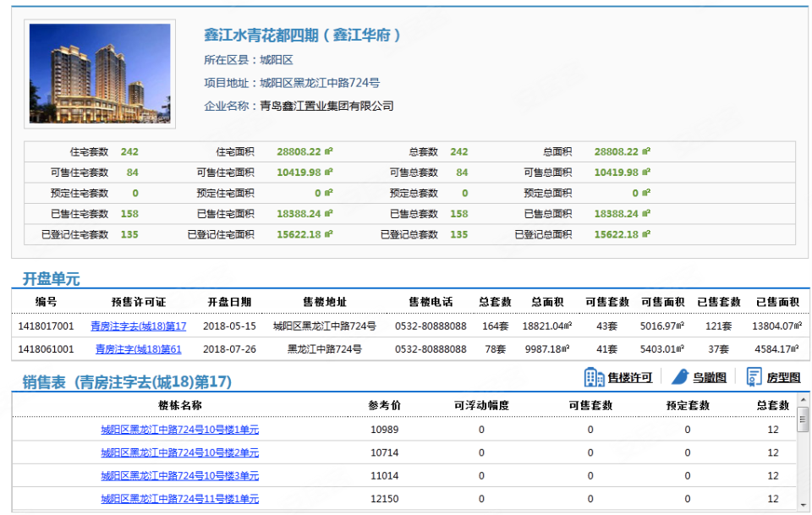Click the 预售许可证 column header

(138, 302)
